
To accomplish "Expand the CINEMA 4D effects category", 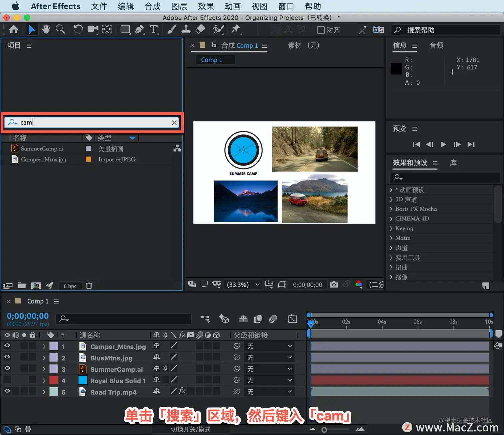I will 391,219.
